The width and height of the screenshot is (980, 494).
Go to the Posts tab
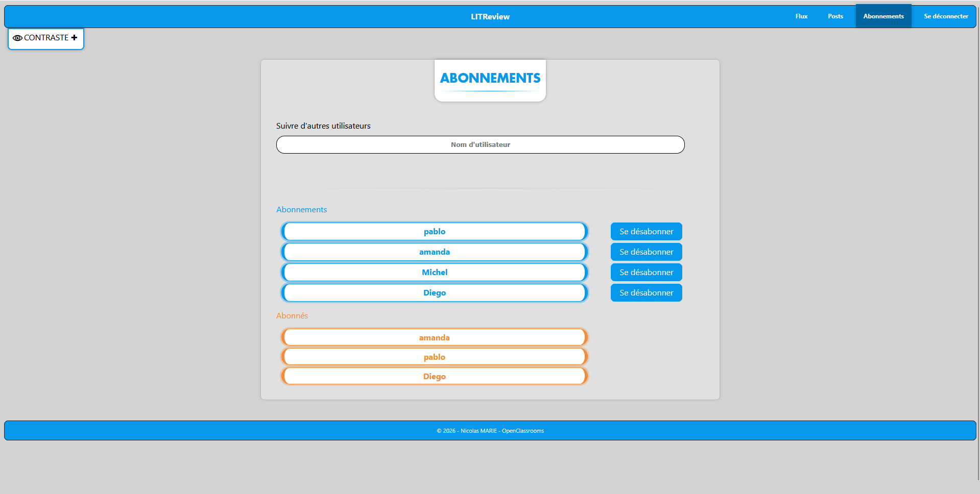click(x=835, y=16)
